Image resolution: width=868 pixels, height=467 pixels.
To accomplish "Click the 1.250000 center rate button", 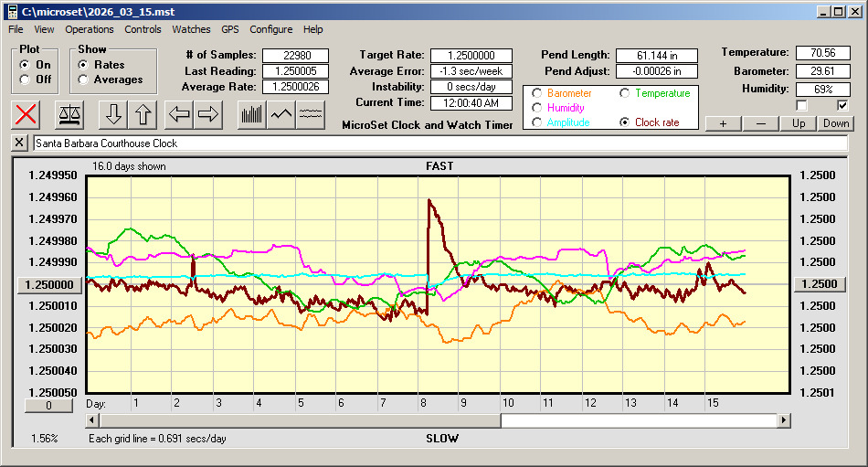I will (50, 284).
